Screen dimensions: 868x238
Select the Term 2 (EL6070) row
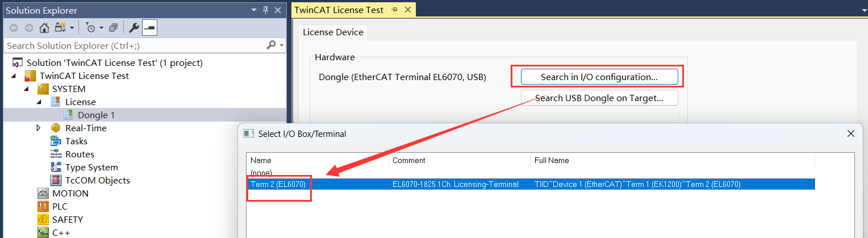coord(531,184)
